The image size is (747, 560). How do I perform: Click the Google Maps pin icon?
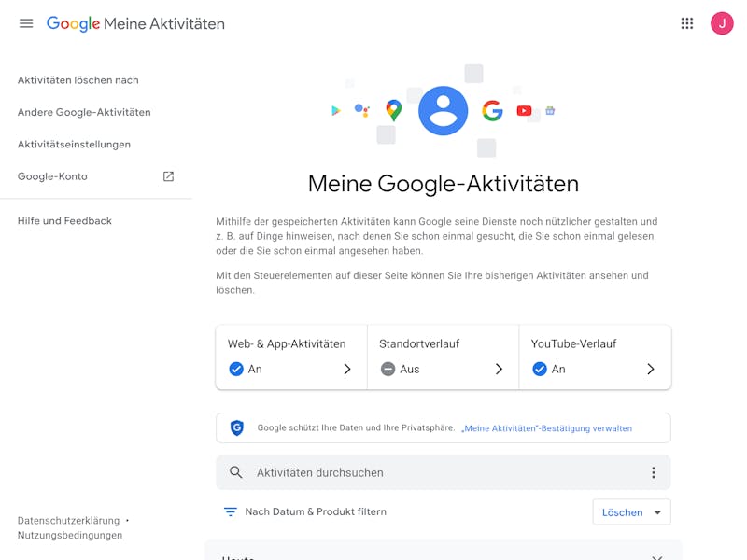[x=393, y=110]
